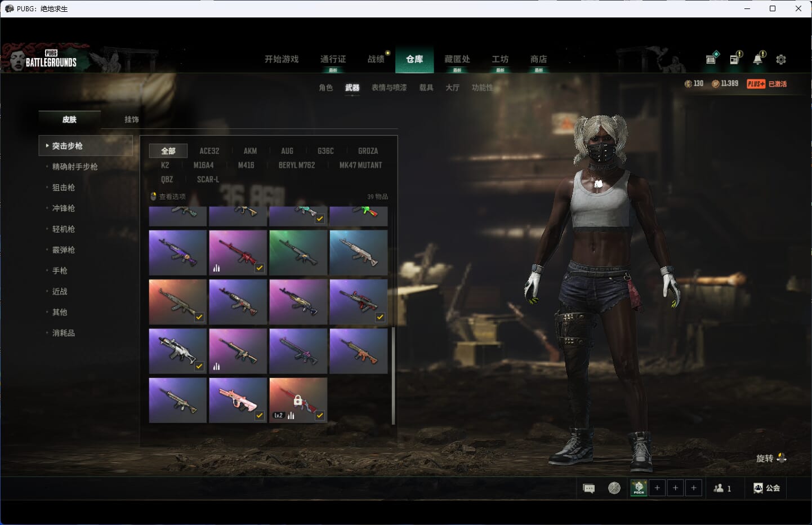Select 精确射手步枪 category
812x525 pixels.
(75, 167)
